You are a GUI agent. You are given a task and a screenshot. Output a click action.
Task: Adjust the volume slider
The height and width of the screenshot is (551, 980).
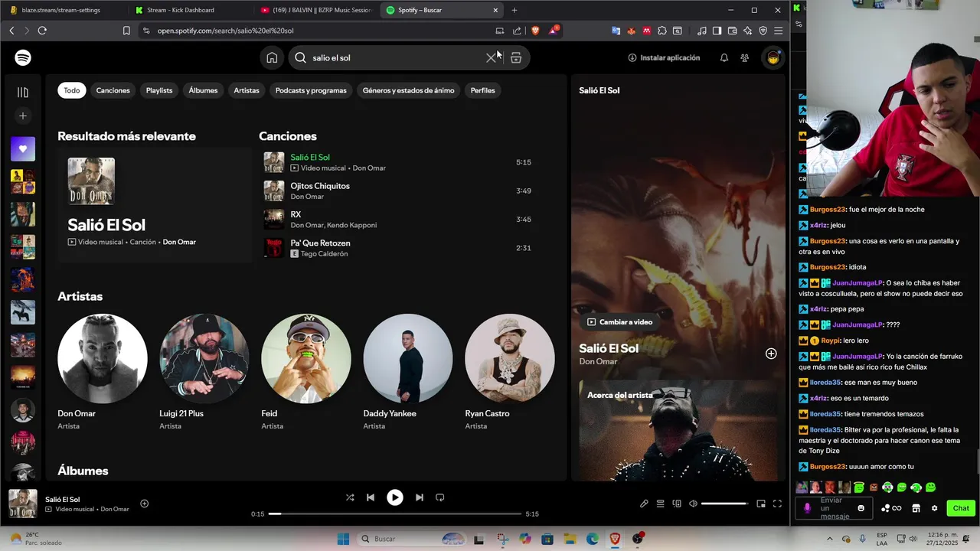coord(724,504)
